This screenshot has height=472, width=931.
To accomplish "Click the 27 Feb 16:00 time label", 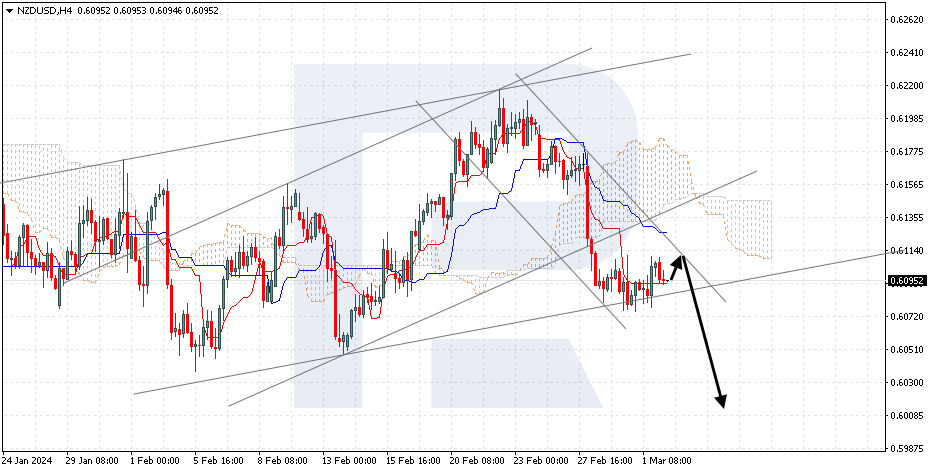I will click(604, 461).
